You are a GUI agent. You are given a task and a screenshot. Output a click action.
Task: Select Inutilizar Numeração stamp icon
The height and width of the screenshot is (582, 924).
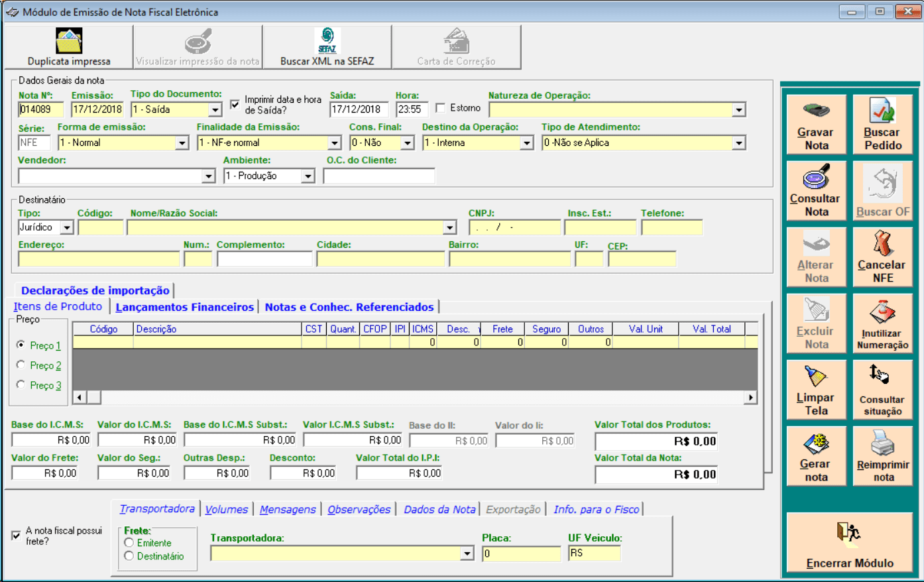(x=882, y=312)
